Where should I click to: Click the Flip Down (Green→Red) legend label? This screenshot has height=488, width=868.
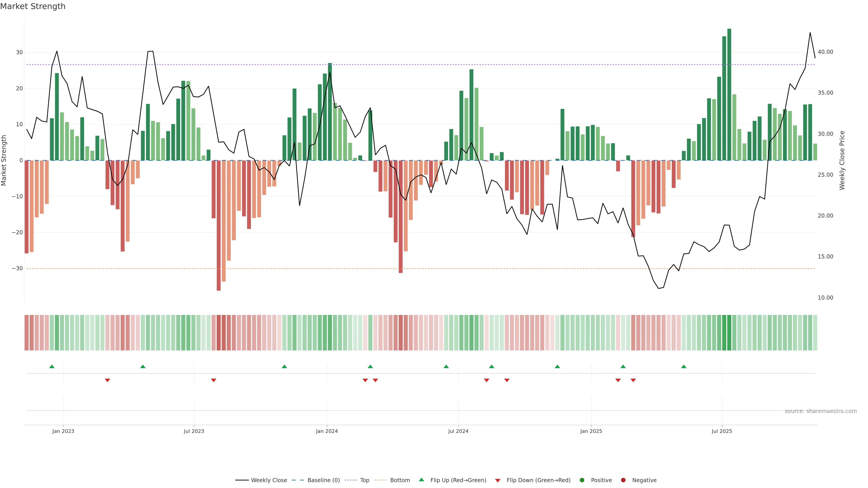538,480
